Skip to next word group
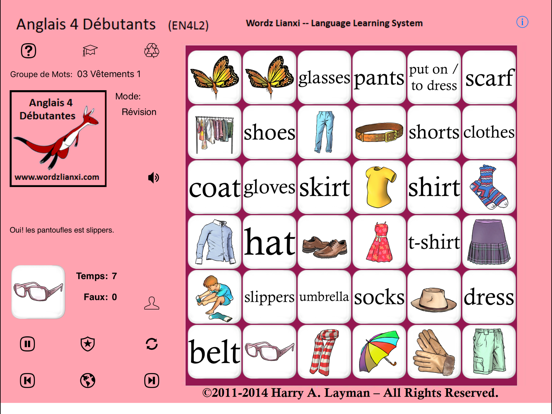 tap(152, 381)
